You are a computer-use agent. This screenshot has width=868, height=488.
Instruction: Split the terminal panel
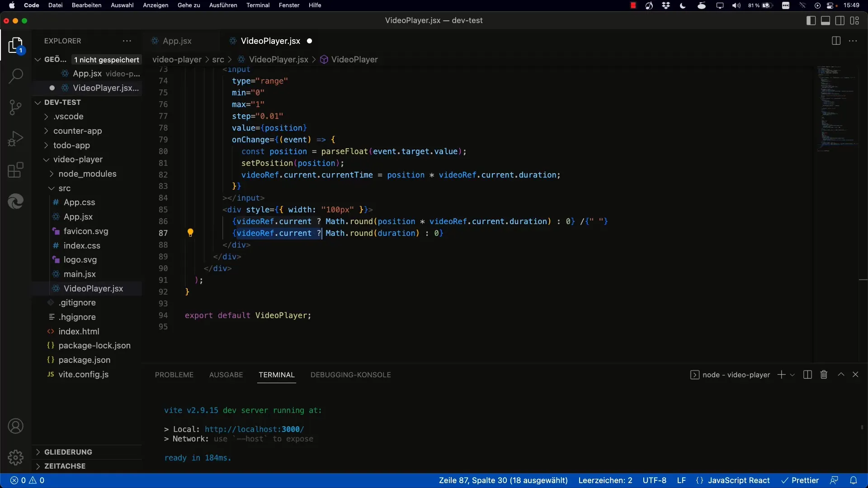click(807, 375)
